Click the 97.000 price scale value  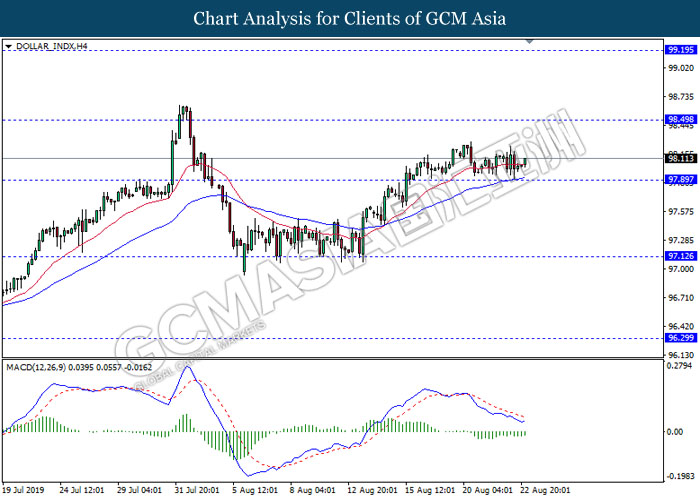[681, 269]
